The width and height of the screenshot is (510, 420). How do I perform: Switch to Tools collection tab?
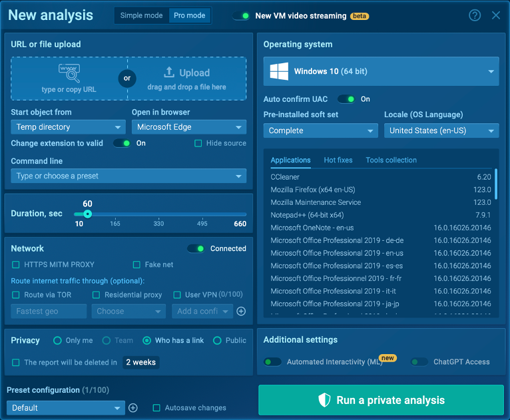pos(391,160)
